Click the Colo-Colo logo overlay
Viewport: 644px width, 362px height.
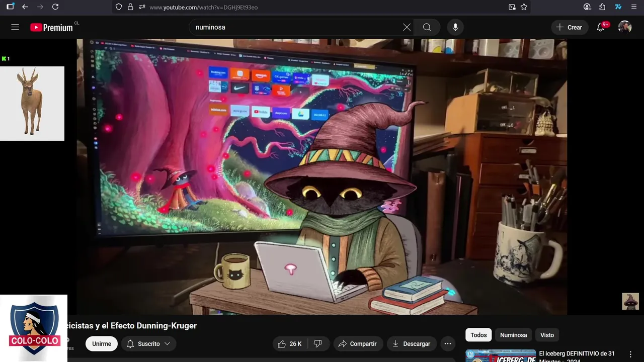pyautogui.click(x=34, y=328)
